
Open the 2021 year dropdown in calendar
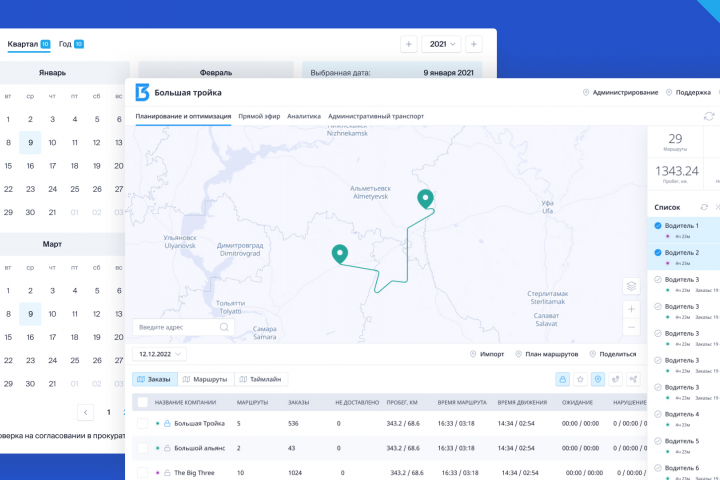[441, 44]
